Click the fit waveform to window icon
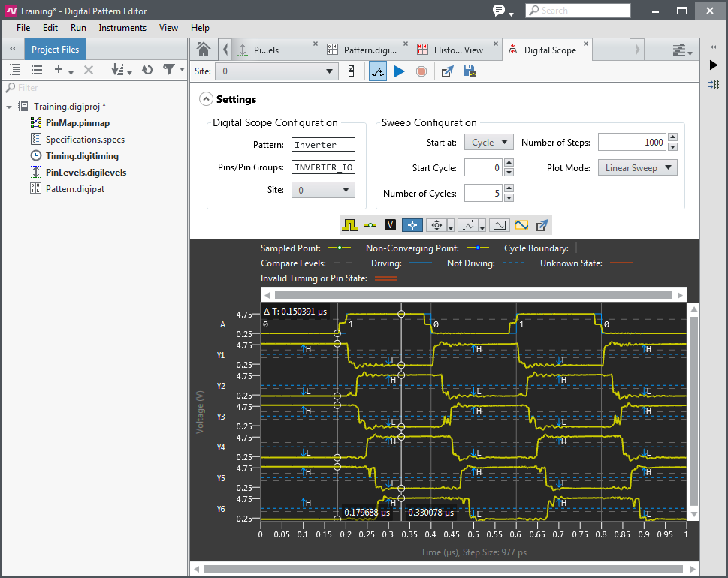 click(500, 225)
